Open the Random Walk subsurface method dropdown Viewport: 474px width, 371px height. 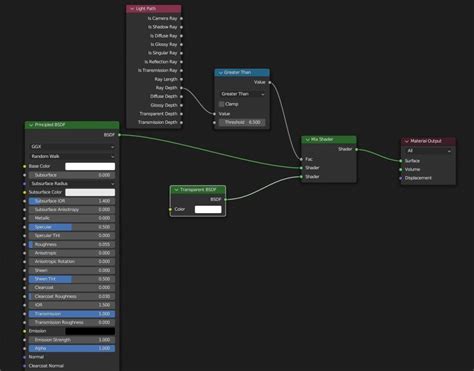pyautogui.click(x=72, y=156)
